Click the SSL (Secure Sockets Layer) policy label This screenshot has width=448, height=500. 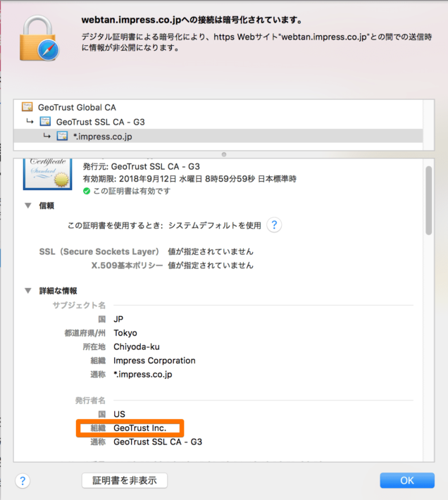point(99,251)
